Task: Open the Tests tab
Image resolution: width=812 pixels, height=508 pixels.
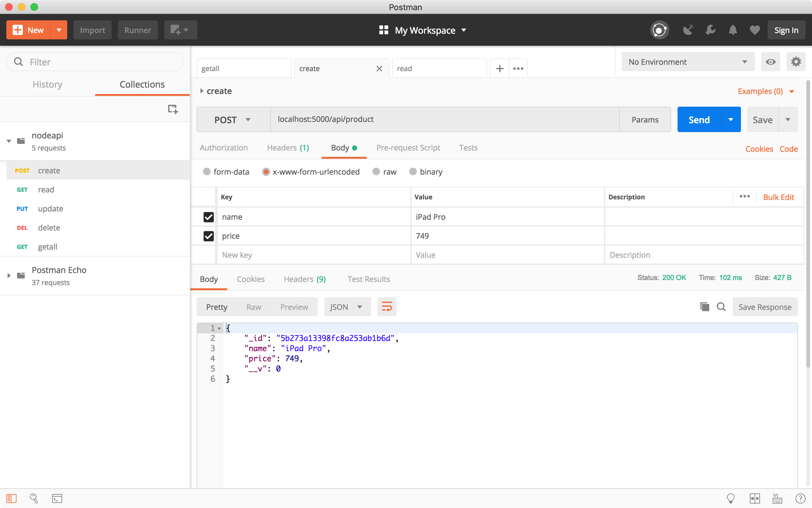Action: pos(468,148)
